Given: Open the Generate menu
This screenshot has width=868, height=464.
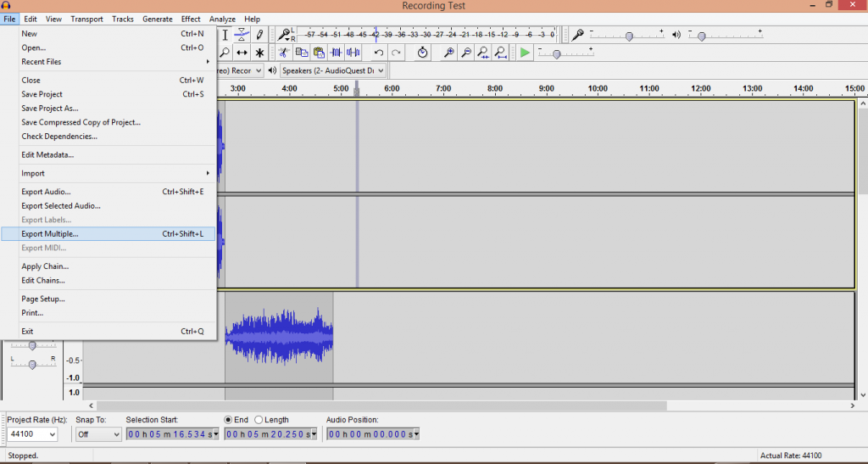Looking at the screenshot, I should (157, 19).
